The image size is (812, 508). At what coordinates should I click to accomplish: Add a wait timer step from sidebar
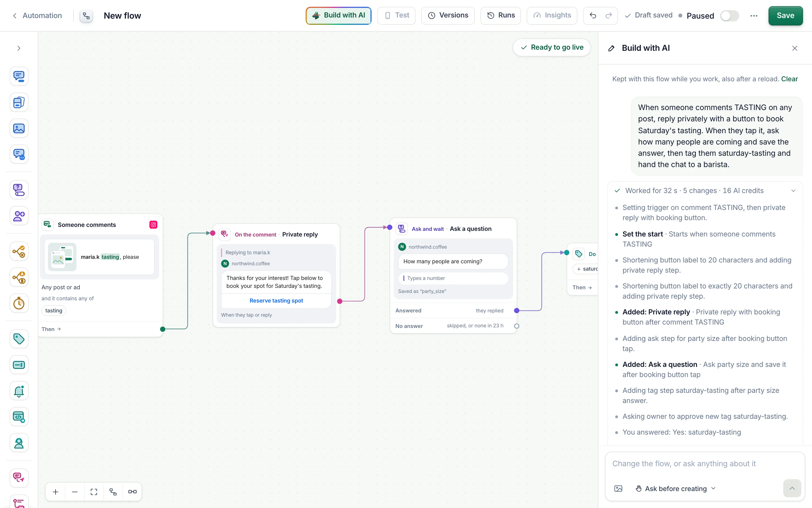pos(19,303)
